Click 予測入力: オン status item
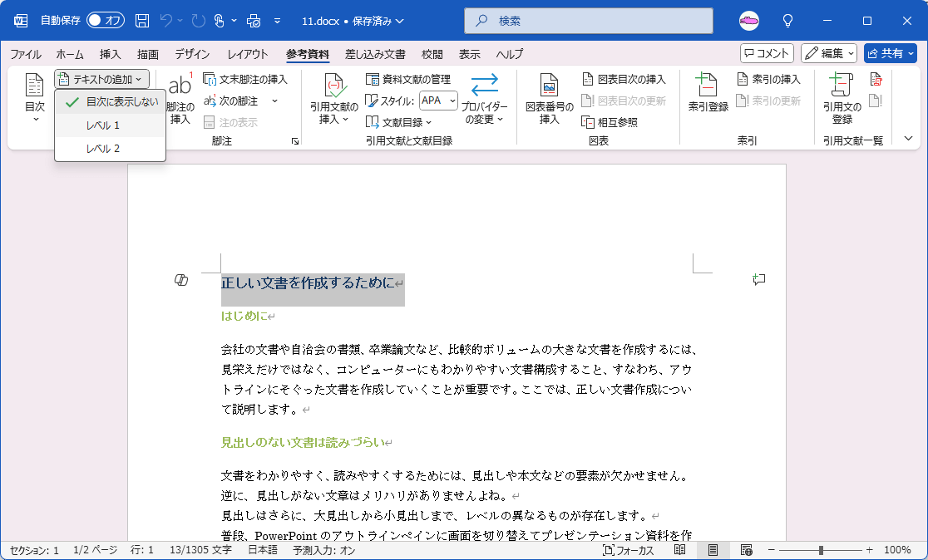Screen dimensions: 928x560 point(323,550)
